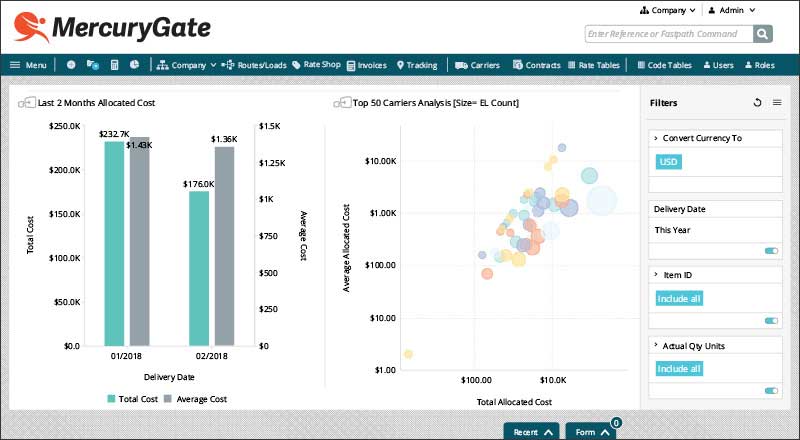Reset filters with the circular arrow icon
The height and width of the screenshot is (440, 800).
[757, 103]
